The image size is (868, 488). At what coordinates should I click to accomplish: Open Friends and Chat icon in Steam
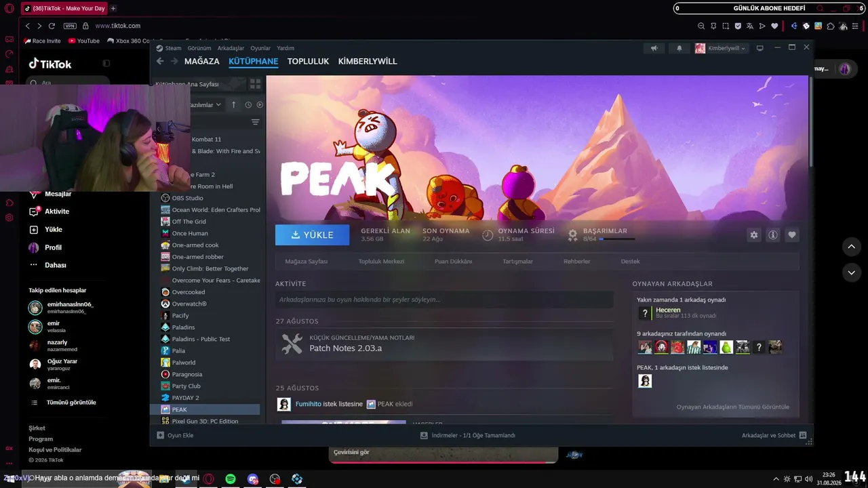803,435
